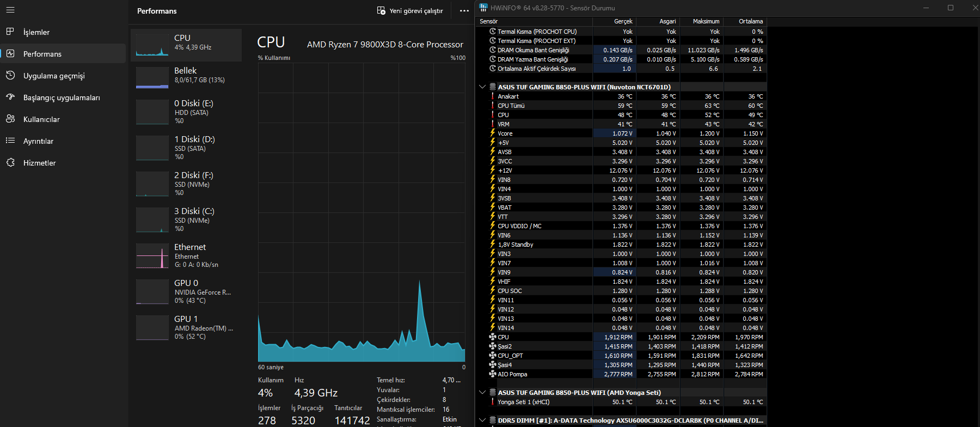The height and width of the screenshot is (427, 980).
Task: Open the Task Manager hamburger navigation menu
Action: [x=10, y=10]
